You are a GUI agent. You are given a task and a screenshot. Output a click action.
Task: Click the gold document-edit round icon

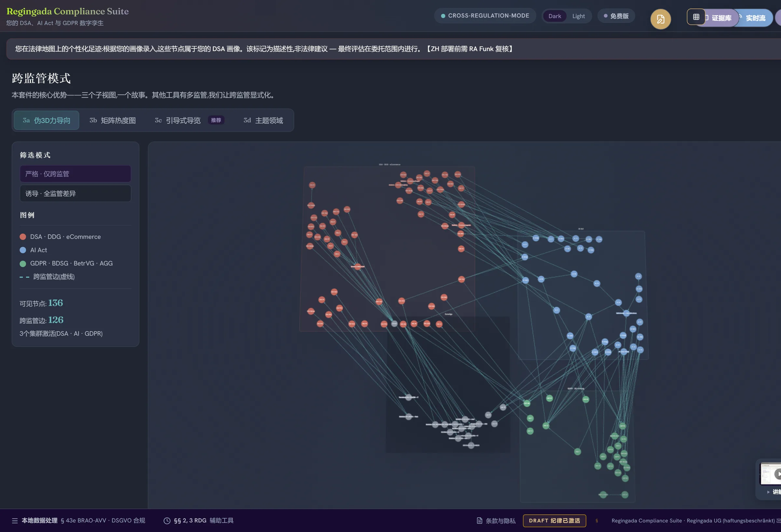click(660, 19)
